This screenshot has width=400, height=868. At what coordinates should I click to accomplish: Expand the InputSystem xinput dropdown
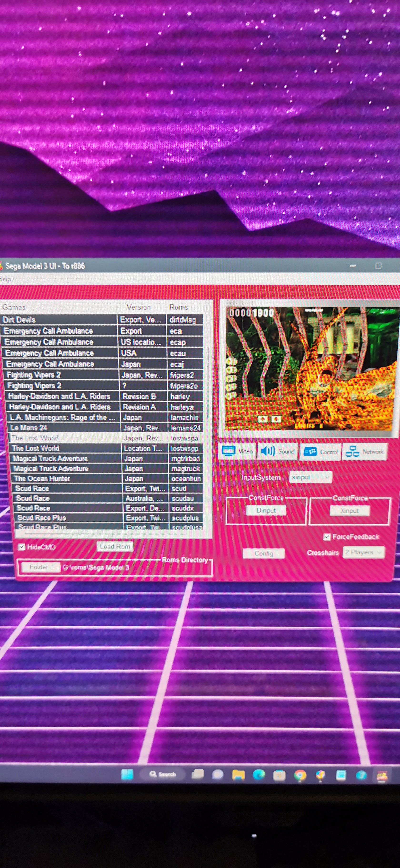(311, 477)
